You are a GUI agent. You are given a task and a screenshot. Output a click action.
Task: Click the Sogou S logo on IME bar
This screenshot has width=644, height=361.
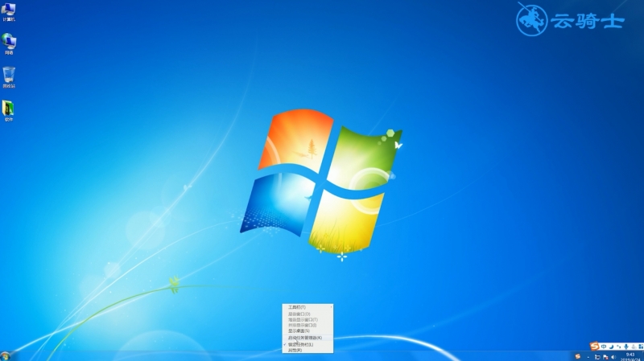point(594,347)
